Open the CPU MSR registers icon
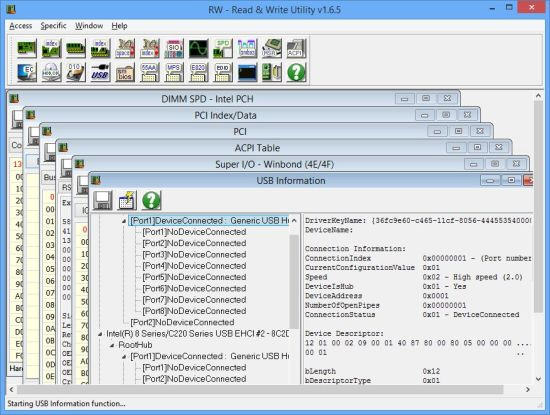Screen dimensions: 550x415 [272, 48]
